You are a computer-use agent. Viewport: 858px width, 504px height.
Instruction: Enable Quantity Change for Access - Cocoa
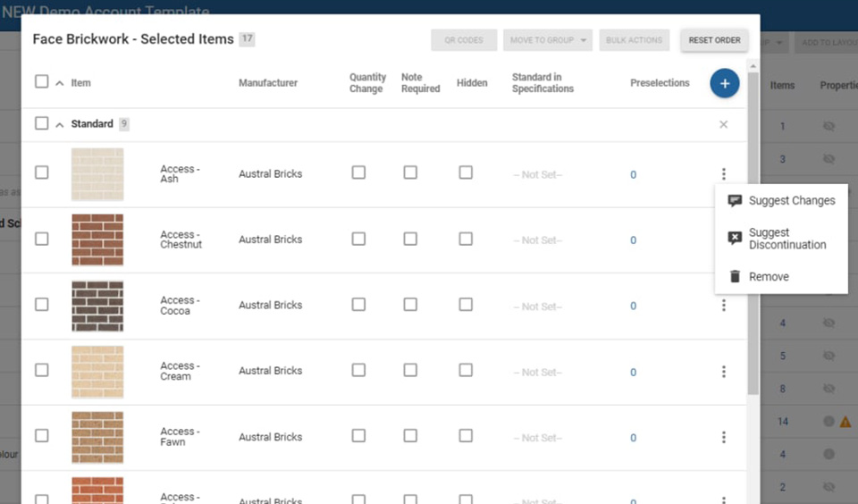click(x=358, y=304)
